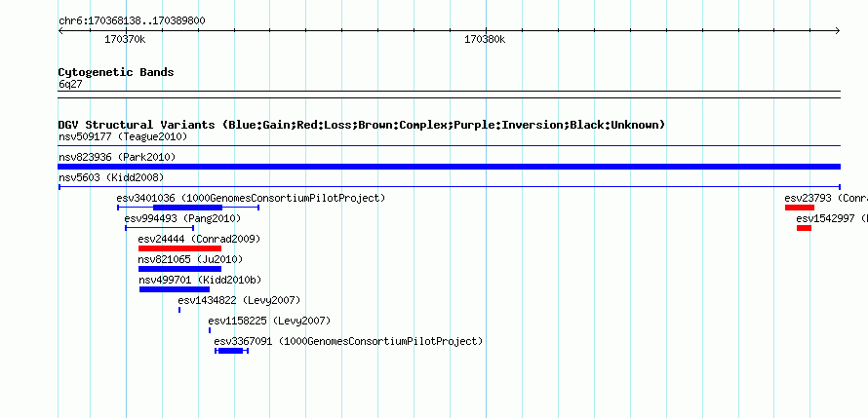Open the esv3367091 variant label
Viewport: 868px width, 418px height.
348,341
